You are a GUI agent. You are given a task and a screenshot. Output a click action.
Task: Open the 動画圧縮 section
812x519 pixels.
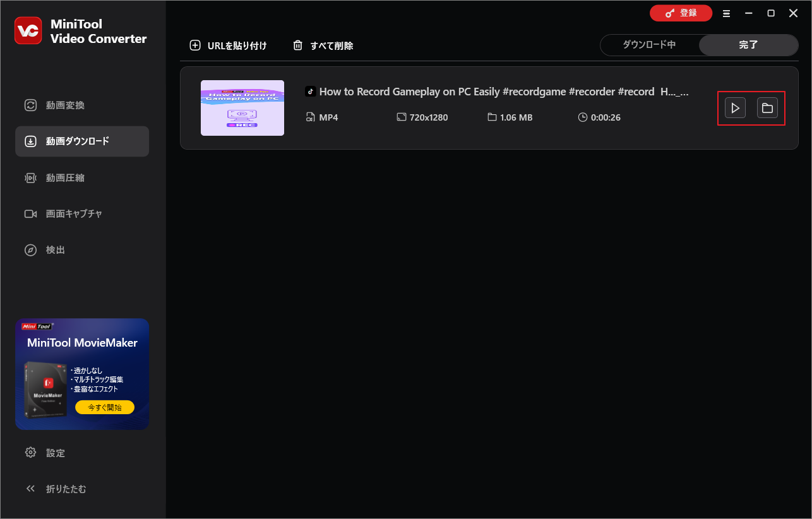(82, 178)
